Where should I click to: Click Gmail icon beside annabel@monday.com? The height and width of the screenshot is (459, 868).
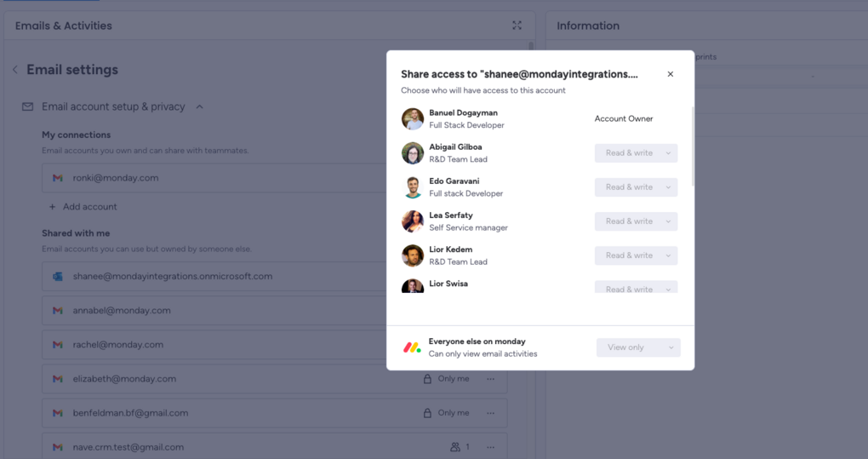pyautogui.click(x=58, y=311)
